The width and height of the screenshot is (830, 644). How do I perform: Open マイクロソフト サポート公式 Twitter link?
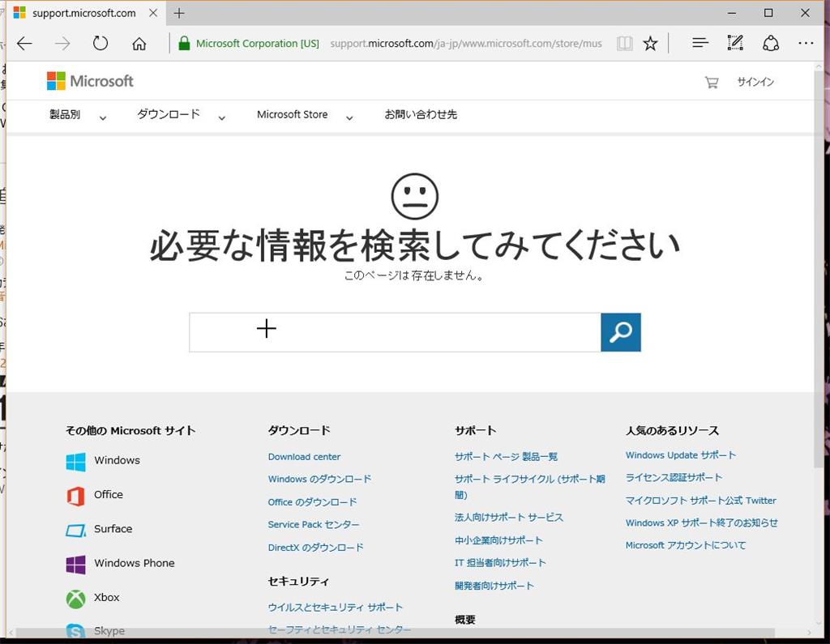point(701,500)
